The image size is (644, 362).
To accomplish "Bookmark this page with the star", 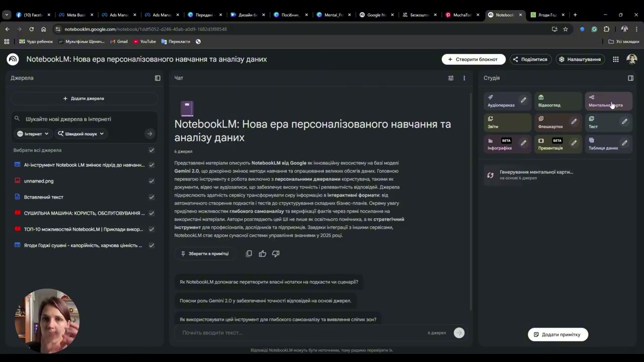I will (x=566, y=29).
